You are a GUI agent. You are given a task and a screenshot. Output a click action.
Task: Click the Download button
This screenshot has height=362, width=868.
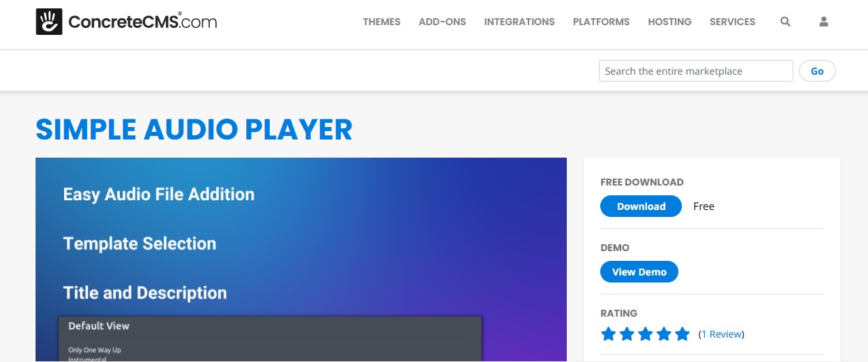pos(641,206)
